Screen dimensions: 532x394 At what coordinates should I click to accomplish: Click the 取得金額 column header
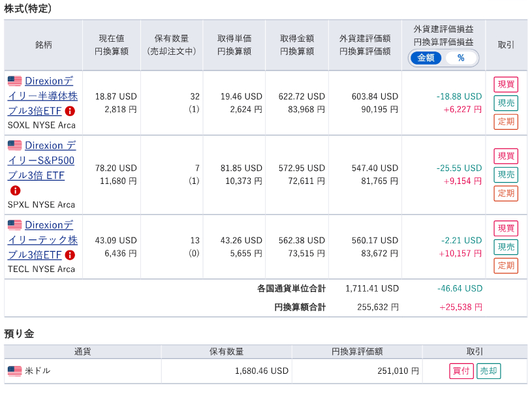(297, 45)
